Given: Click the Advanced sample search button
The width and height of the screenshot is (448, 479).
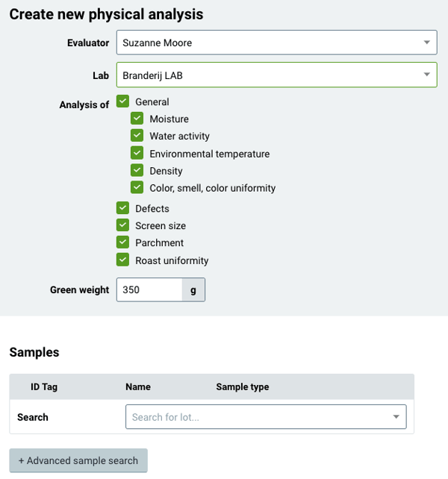Looking at the screenshot, I should (78, 460).
